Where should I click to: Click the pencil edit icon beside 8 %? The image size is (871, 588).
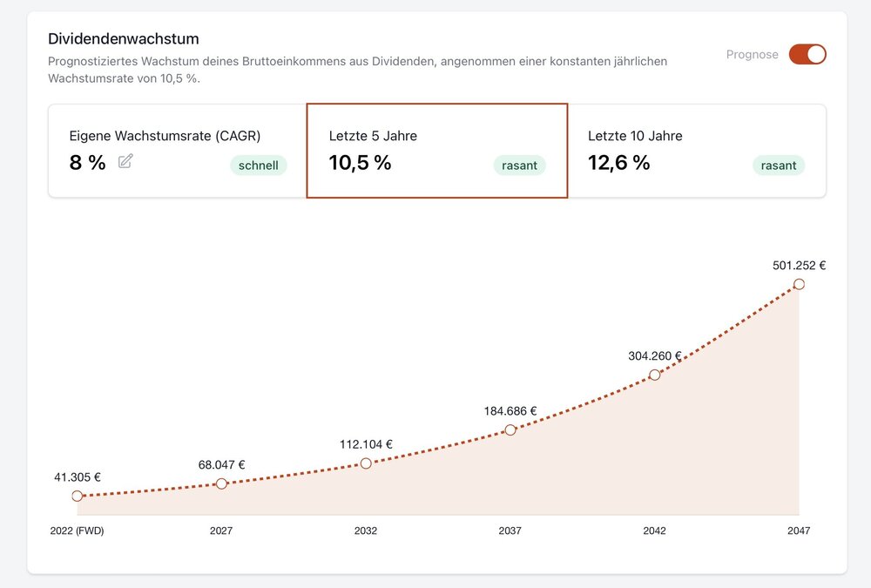click(x=125, y=161)
